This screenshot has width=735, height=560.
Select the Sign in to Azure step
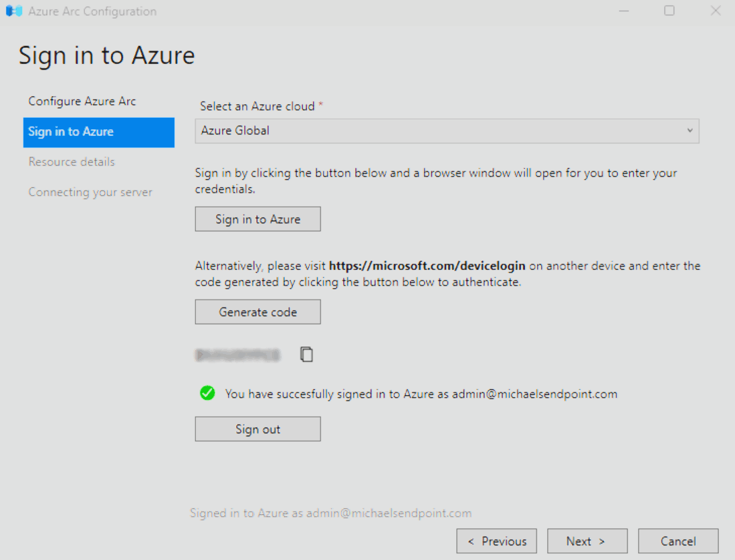coord(99,132)
